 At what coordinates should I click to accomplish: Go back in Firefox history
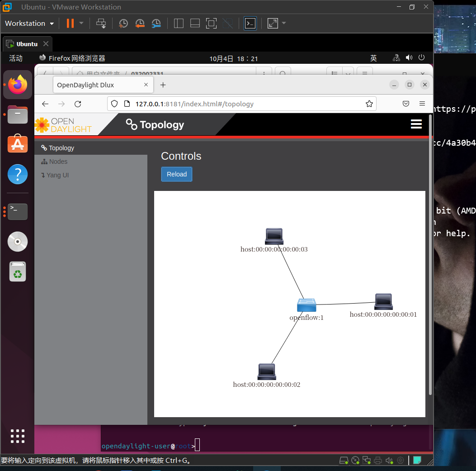pos(45,104)
